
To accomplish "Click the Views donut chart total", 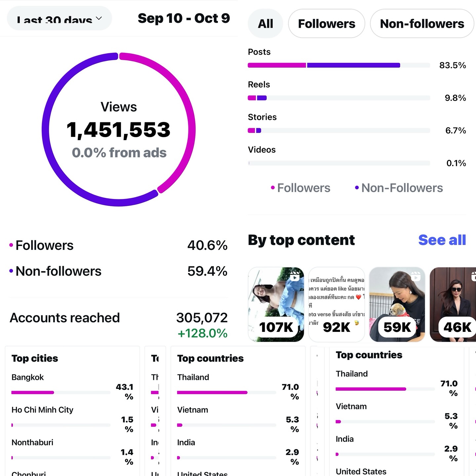I will pos(119,130).
